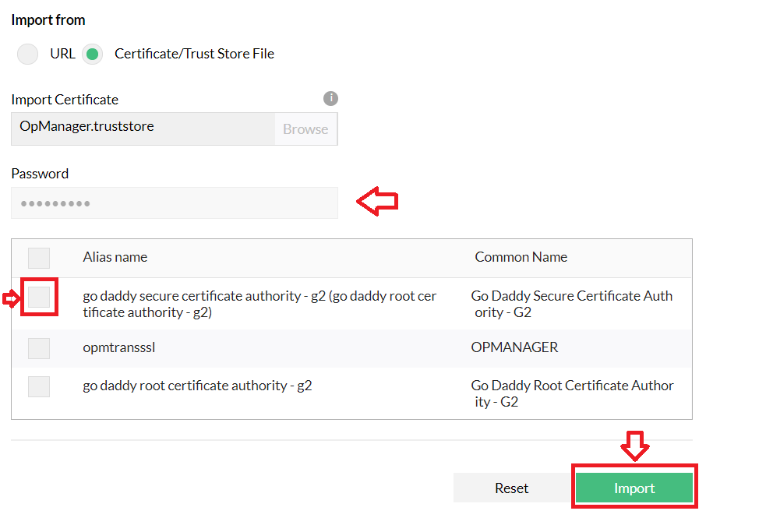Click the Go Daddy Secure Certificate Authority entry

tap(571, 304)
